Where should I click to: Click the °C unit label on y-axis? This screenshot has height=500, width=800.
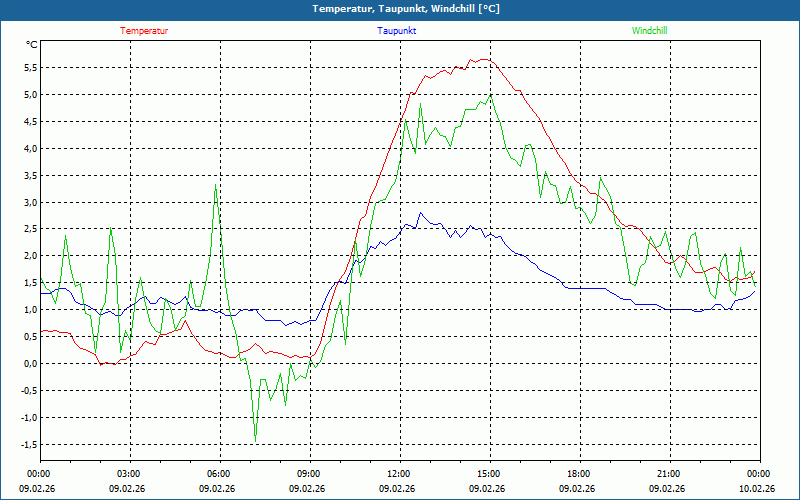tap(32, 44)
